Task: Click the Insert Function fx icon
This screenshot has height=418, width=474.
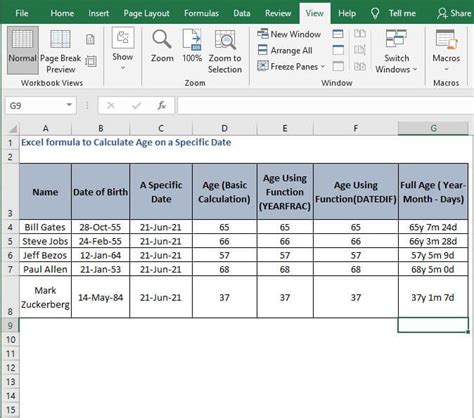Action: [x=162, y=106]
